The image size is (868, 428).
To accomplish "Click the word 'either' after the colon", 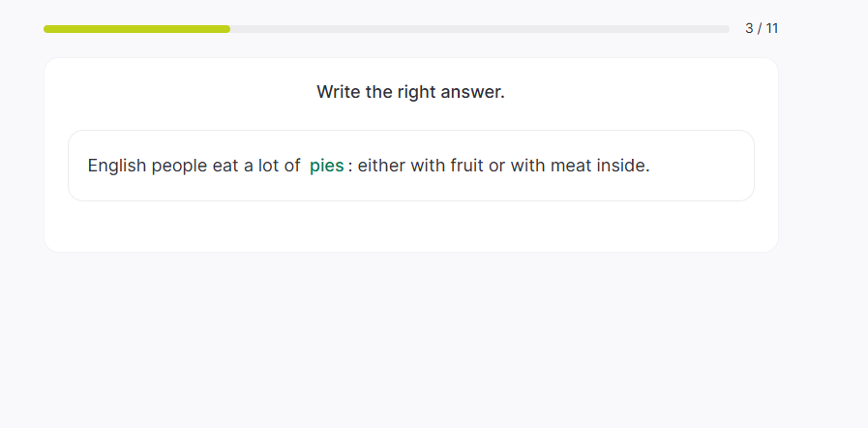I will [381, 166].
